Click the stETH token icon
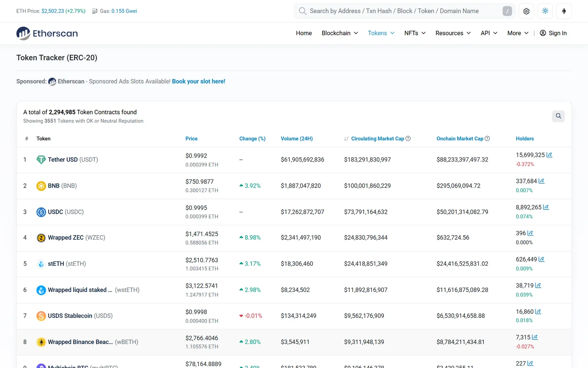 click(41, 264)
